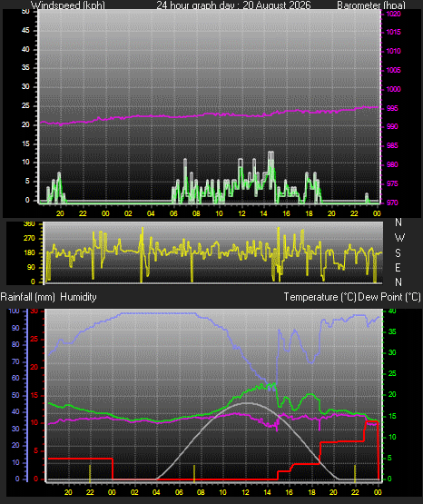Click 15 on the windspeed axis
Viewport: 423px width, 504px height.
pyautogui.click(x=25, y=143)
